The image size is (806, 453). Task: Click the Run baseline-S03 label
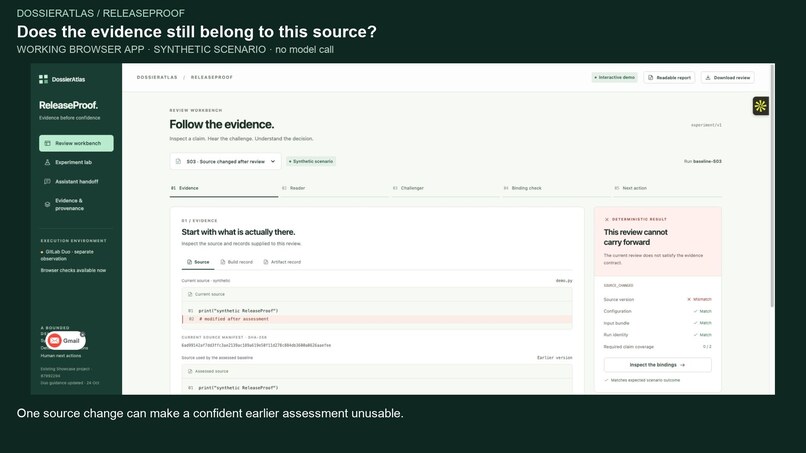[x=703, y=161]
